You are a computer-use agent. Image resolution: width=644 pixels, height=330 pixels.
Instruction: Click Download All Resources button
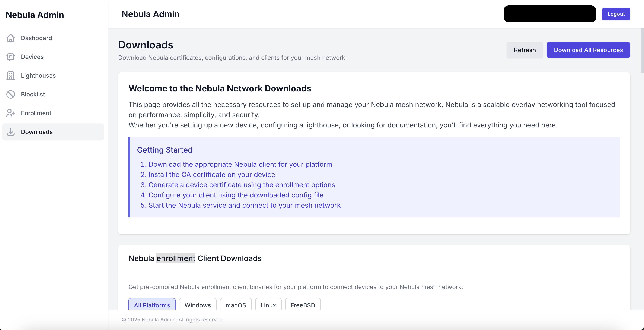pos(588,50)
